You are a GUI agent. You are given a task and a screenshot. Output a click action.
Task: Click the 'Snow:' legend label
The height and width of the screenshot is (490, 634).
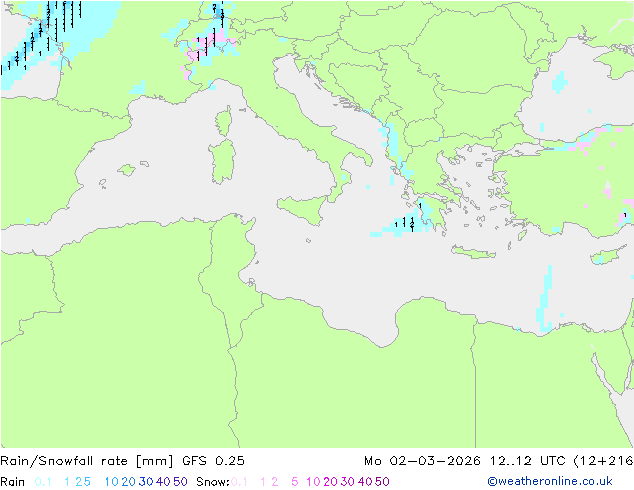pos(213,482)
